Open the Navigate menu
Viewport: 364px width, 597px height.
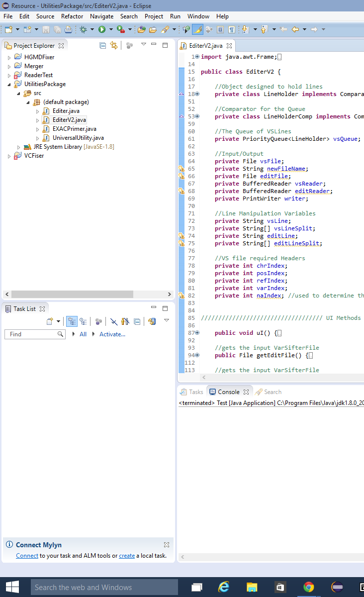101,16
